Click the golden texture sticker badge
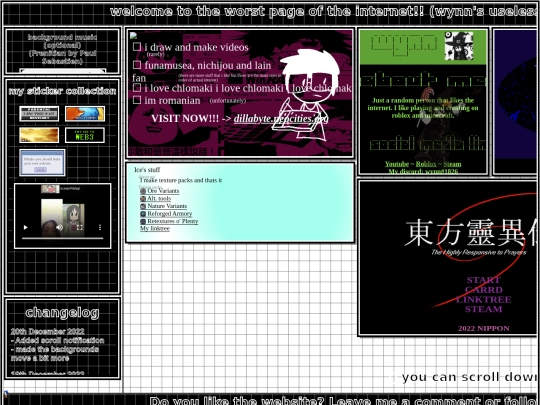This screenshot has width=540, height=405. point(39,135)
